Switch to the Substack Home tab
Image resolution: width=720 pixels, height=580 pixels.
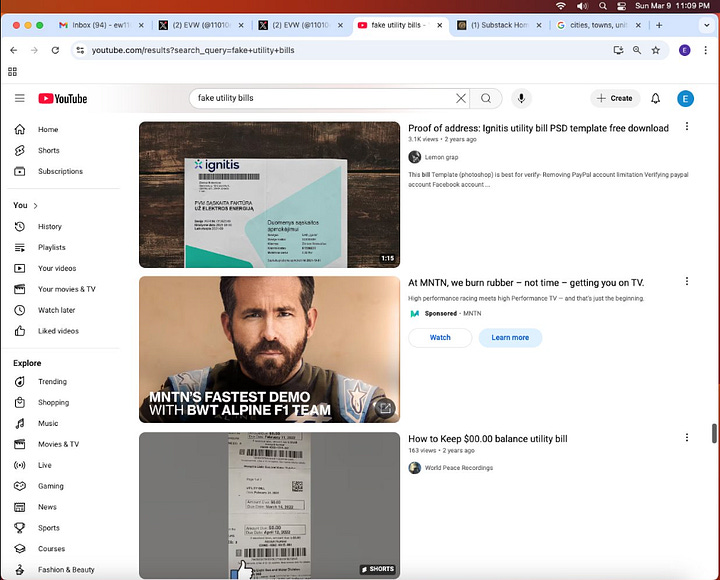499,25
